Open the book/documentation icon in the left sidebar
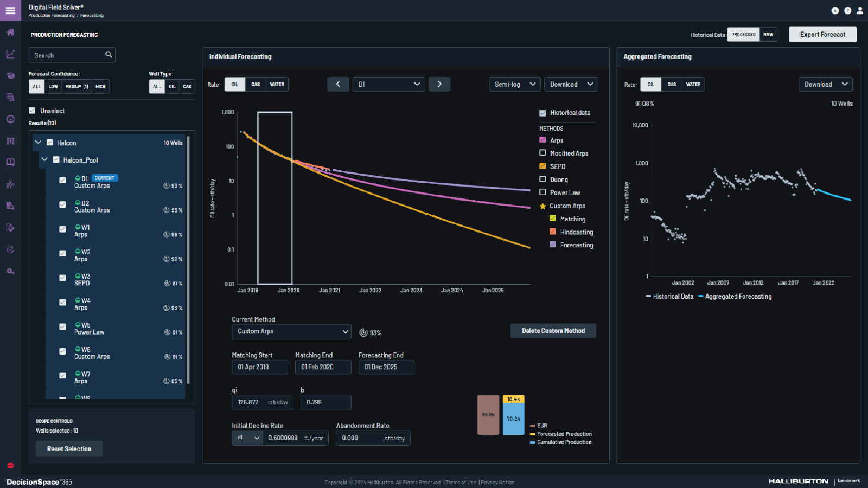 10,162
